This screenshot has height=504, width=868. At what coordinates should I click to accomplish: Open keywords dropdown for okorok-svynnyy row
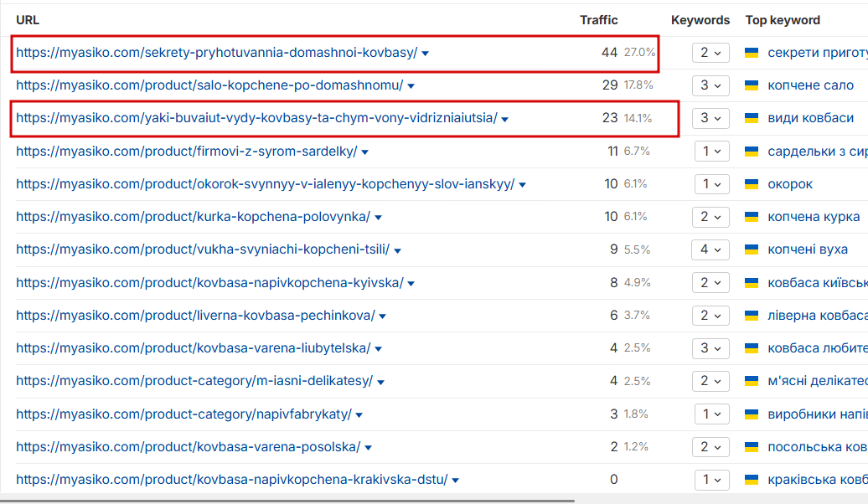coord(711,183)
